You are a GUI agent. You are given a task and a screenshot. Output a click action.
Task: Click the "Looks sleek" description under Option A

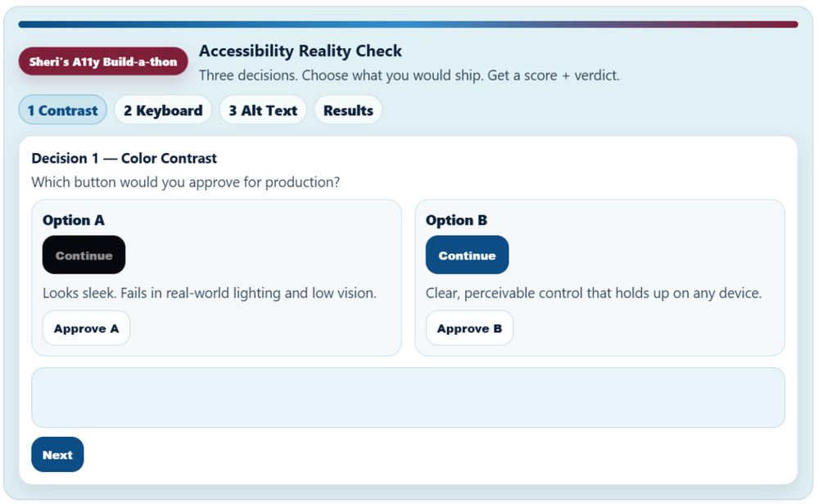(210, 293)
